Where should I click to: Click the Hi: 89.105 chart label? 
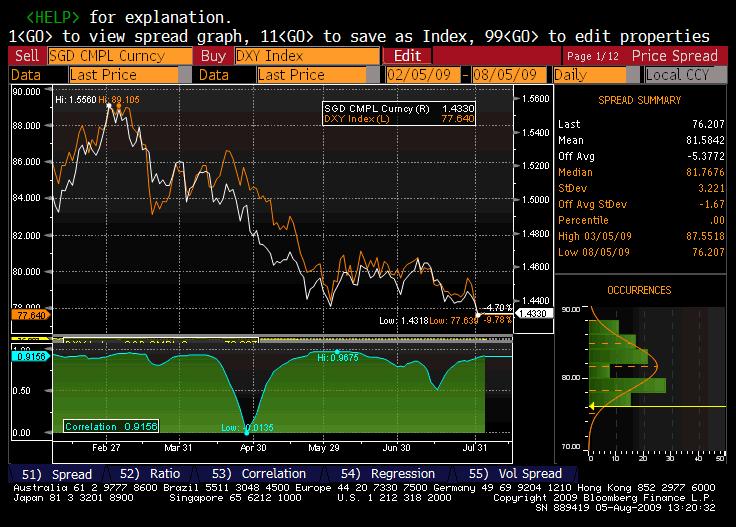[119, 99]
